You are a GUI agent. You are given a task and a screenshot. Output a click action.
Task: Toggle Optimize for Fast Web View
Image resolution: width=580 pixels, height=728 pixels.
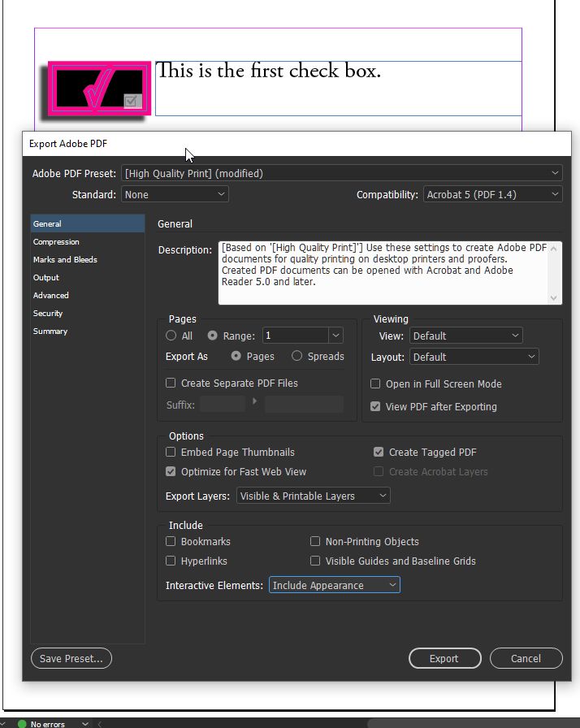tap(171, 471)
